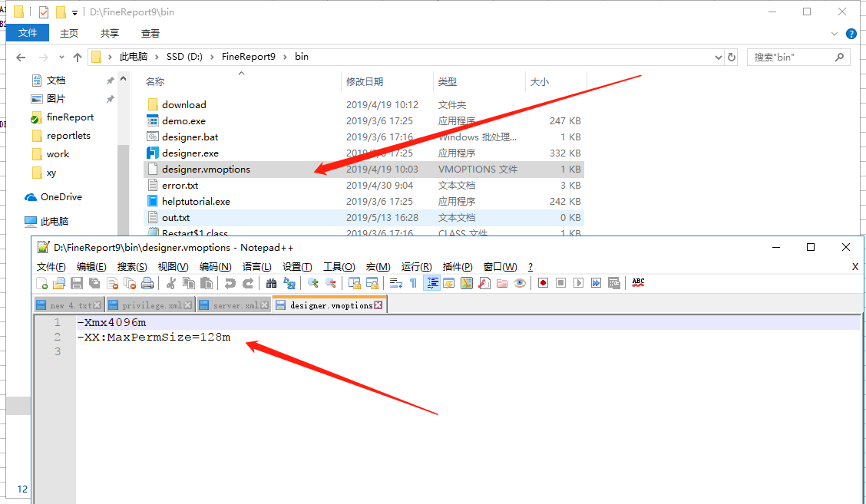Open the 文件(F) menu in Notepad++
Viewport: 866px width, 504px height.
click(x=51, y=267)
